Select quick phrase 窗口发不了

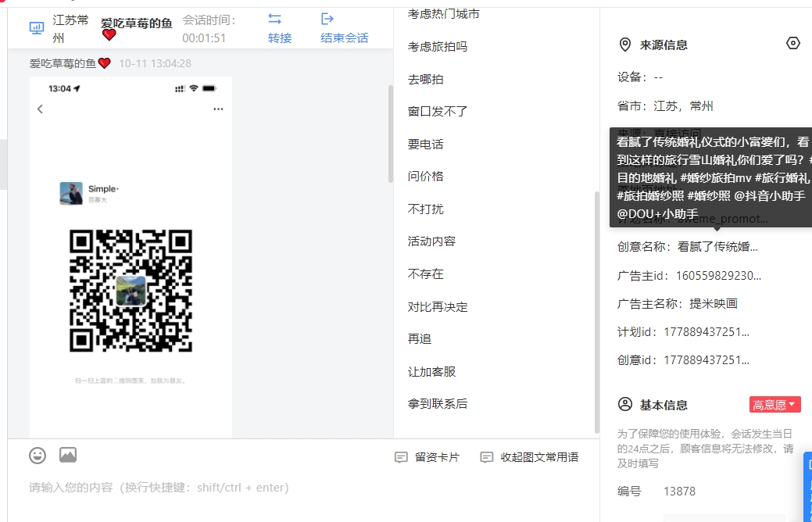[438, 111]
